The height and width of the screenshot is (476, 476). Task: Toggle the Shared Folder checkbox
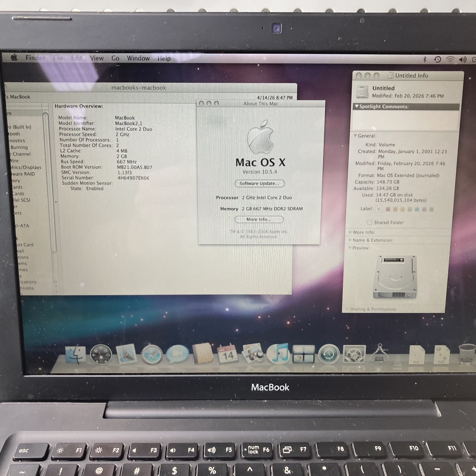coord(369,222)
